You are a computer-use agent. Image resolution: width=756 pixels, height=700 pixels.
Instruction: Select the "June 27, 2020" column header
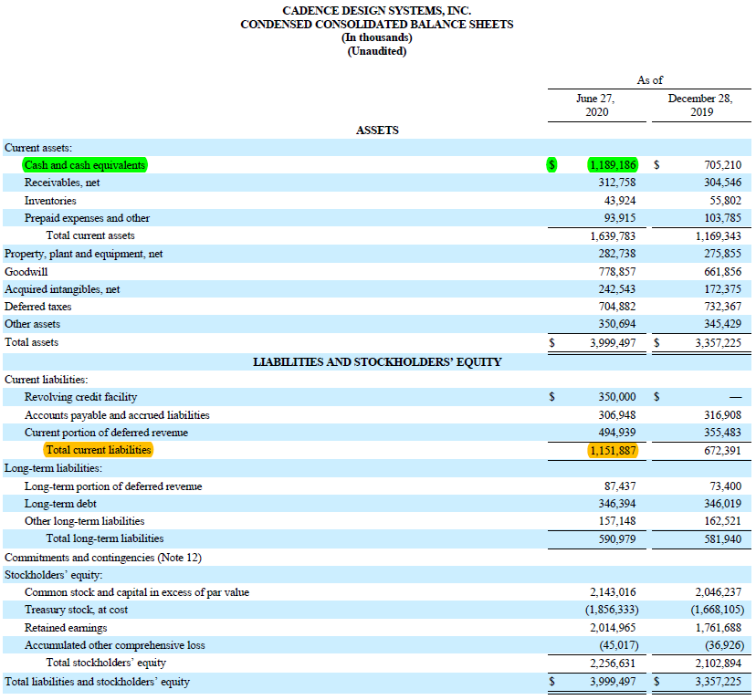(x=596, y=105)
